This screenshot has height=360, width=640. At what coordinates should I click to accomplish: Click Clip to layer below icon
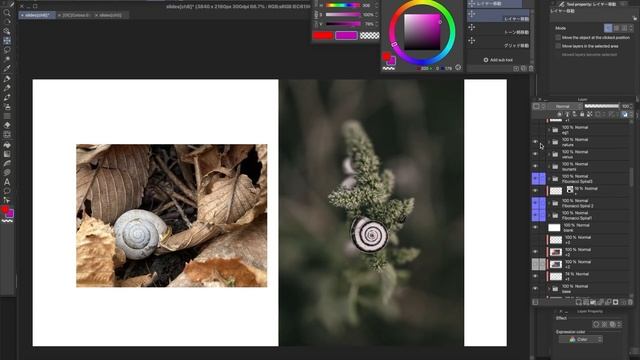(560, 115)
